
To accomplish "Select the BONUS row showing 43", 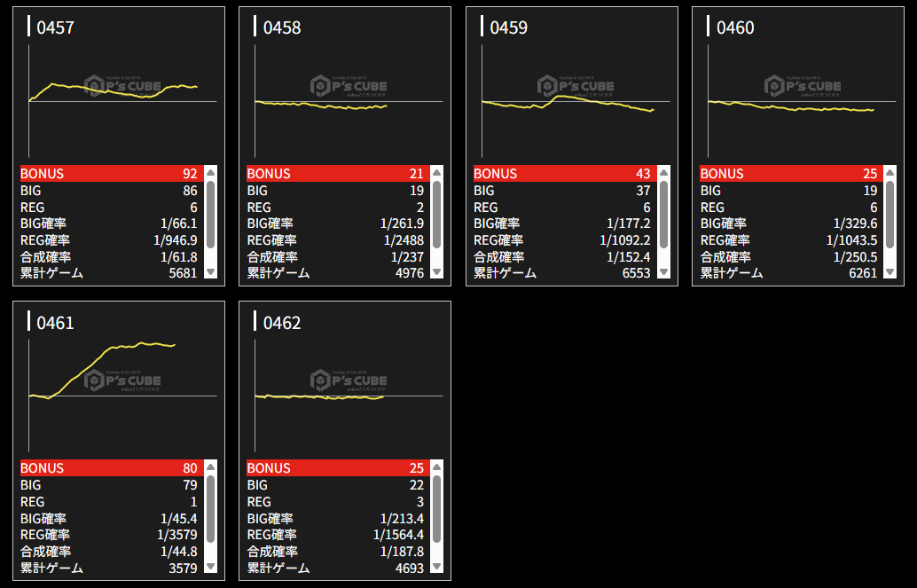I will pos(562,174).
